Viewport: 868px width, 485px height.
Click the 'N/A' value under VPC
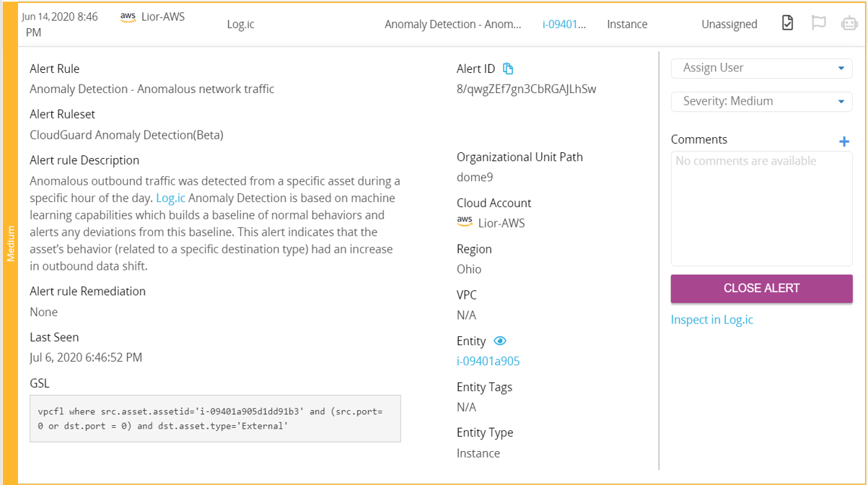point(467,315)
